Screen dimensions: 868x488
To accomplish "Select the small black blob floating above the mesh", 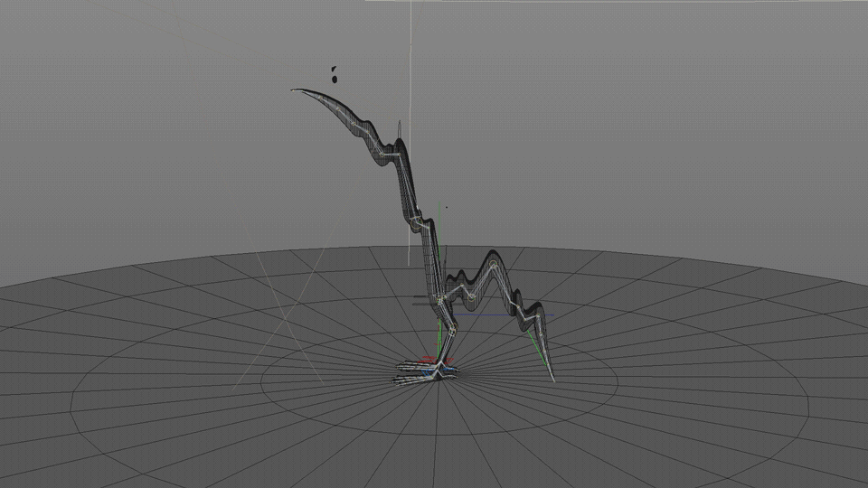I will pos(335,80).
